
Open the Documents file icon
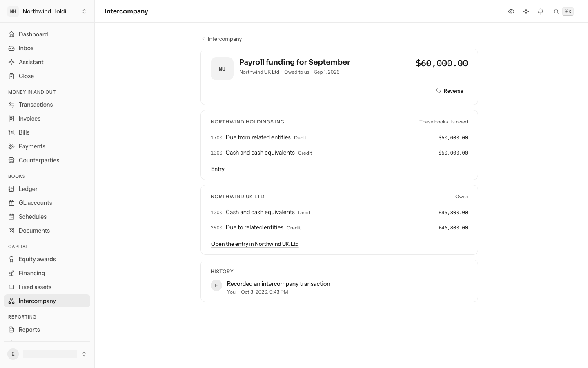[x=11, y=231]
